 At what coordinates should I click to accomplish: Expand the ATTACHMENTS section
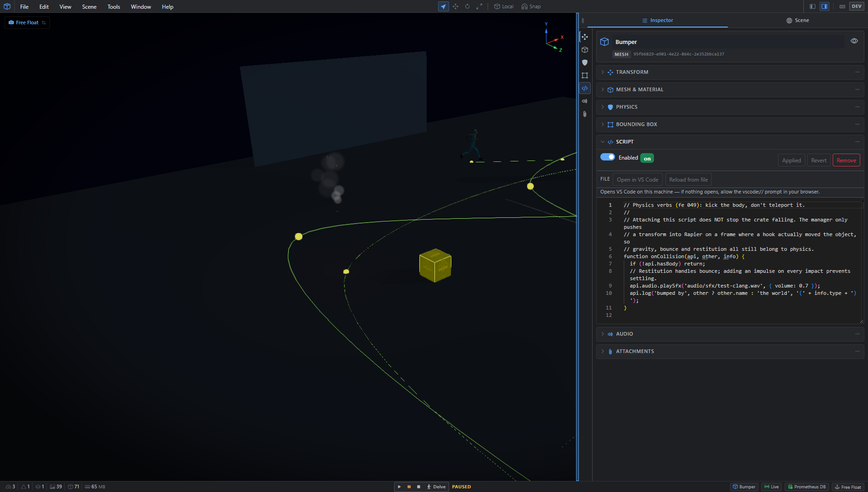[730, 351]
